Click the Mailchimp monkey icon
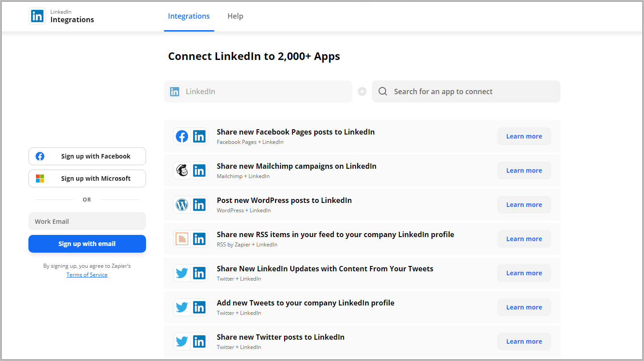The height and width of the screenshot is (361, 644). tap(182, 171)
